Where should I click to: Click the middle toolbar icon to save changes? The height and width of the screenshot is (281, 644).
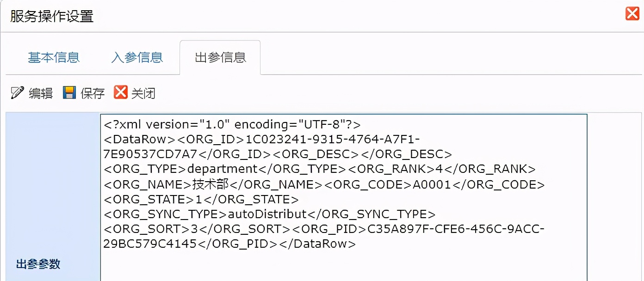[69, 92]
